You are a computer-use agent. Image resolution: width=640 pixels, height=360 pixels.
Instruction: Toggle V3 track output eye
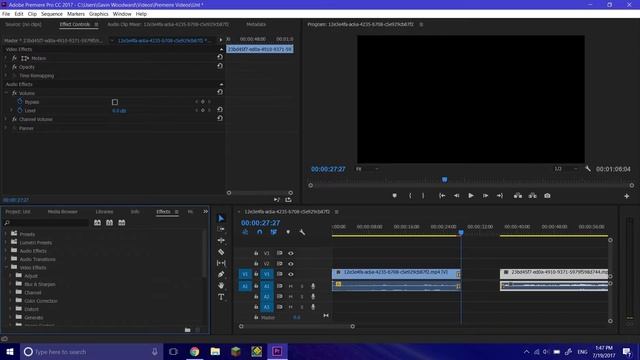(291, 253)
